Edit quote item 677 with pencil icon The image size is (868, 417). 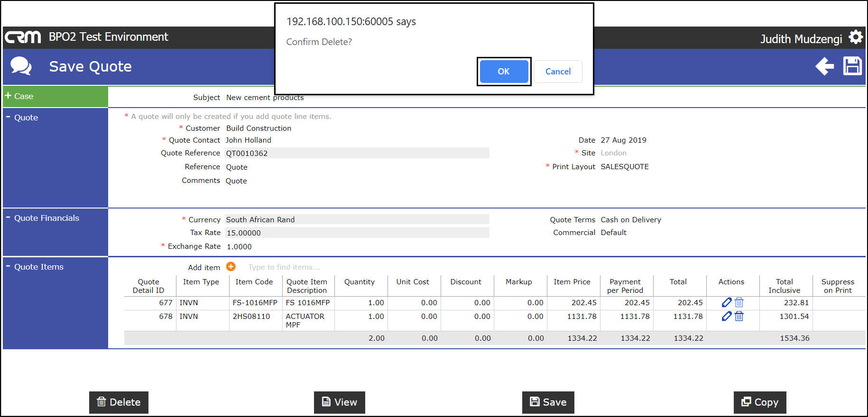(x=727, y=302)
